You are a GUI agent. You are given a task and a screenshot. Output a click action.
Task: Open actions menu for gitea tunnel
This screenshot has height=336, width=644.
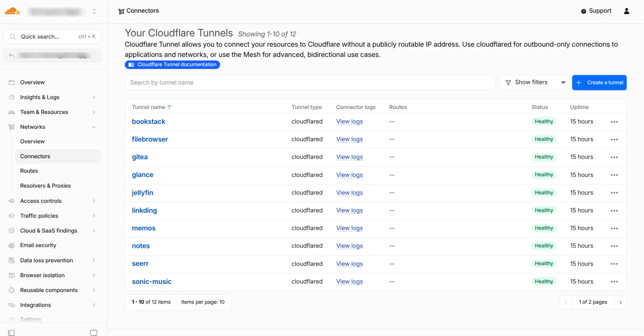click(x=614, y=157)
